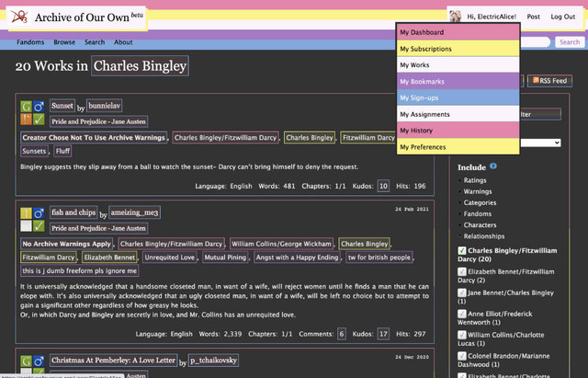588x378 pixels.
Task: Open author bunnielav's profile
Action: pos(104,106)
